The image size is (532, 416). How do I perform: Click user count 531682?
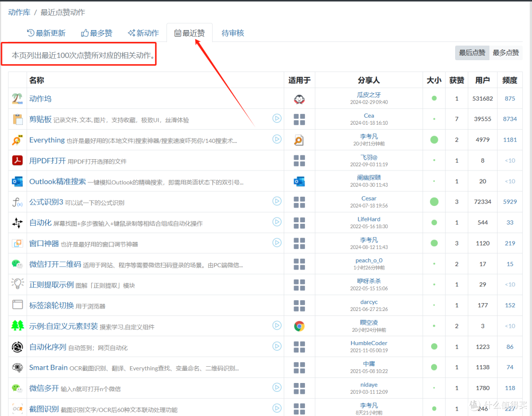pos(482,99)
